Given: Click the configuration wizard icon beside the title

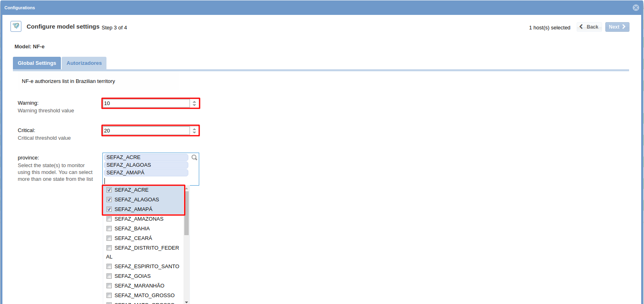Looking at the screenshot, I should [x=16, y=26].
